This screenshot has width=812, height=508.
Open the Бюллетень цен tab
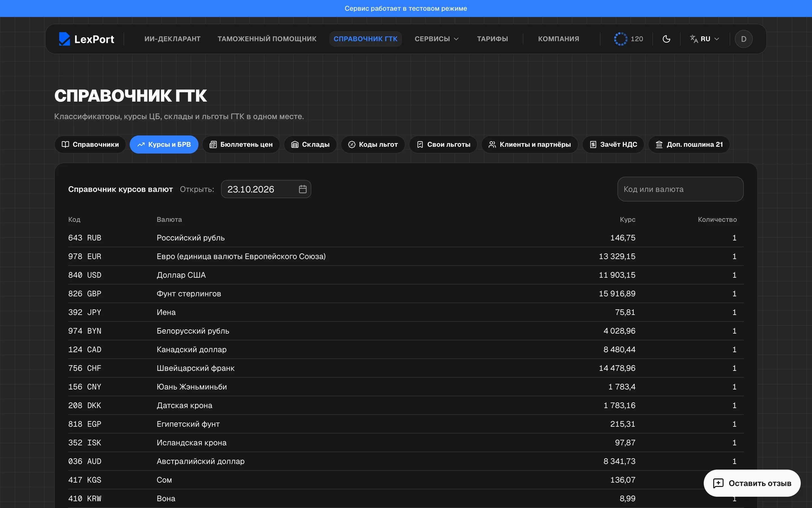(241, 144)
